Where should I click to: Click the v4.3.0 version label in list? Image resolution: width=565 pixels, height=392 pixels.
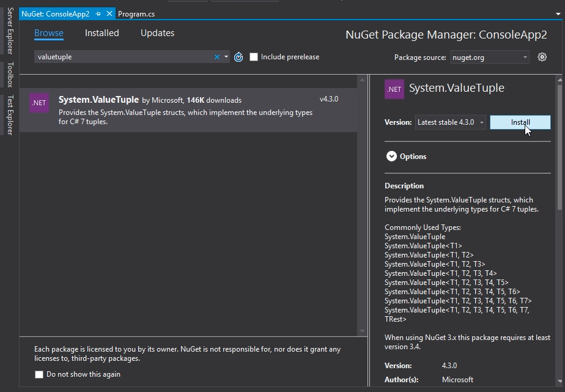pos(328,99)
